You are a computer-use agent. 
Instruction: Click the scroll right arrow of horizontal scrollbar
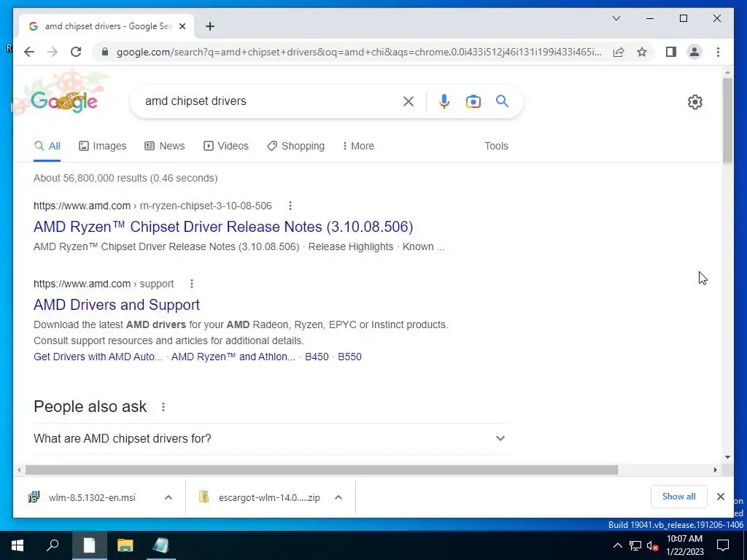(715, 470)
